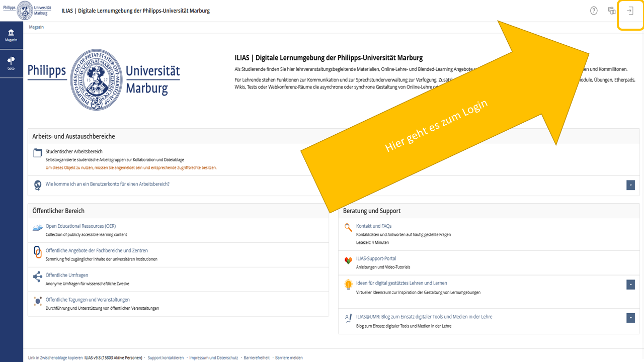Open the dropdown on Ideen für digital gestütztes Lehren
Screen dimensions: 644x362
(x=630, y=285)
